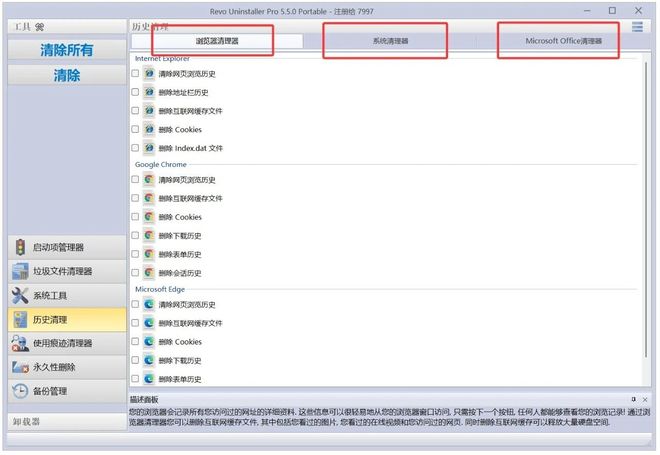Close the 描述面板 description panel
The width and height of the screenshot is (660, 455).
click(x=645, y=399)
